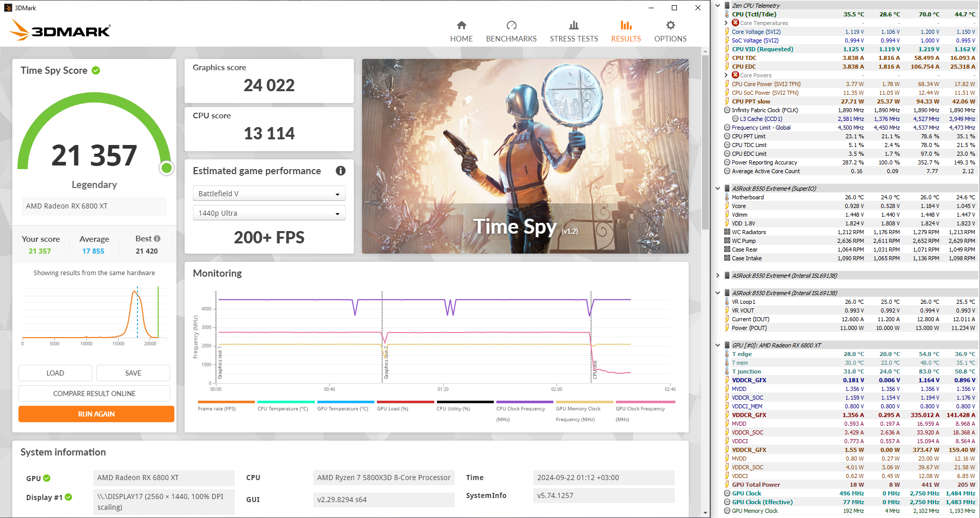980x518 pixels.
Task: Click the red X icon beside Core Powers
Action: 735,75
